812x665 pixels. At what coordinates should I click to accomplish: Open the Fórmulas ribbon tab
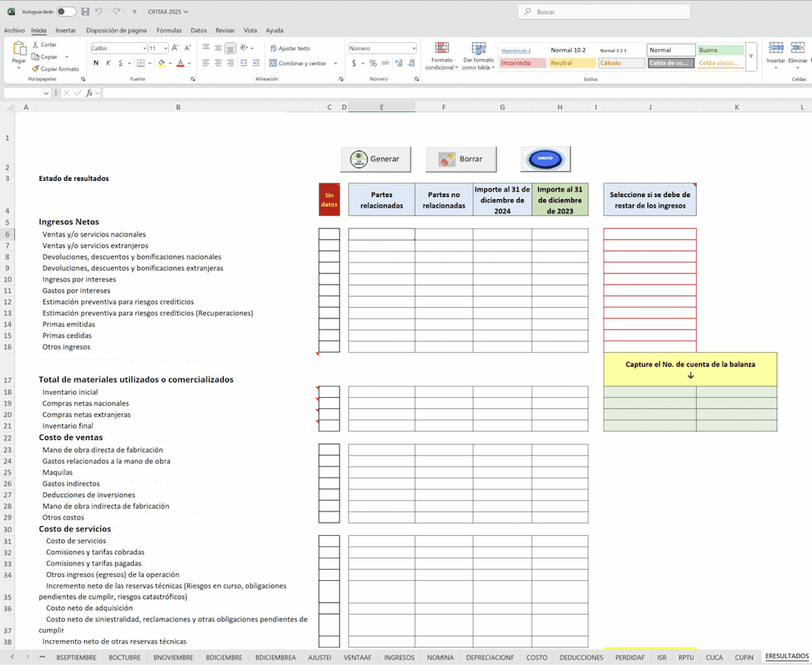pyautogui.click(x=169, y=30)
